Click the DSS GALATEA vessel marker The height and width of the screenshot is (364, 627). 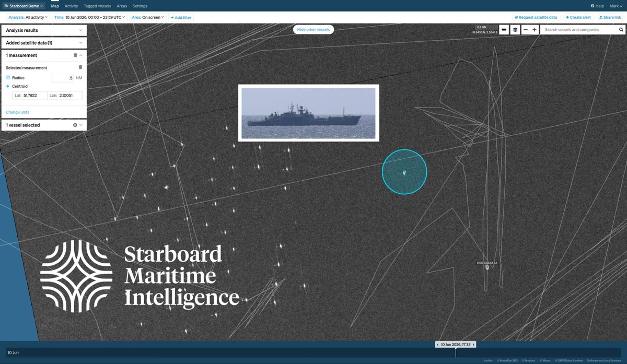click(x=487, y=267)
